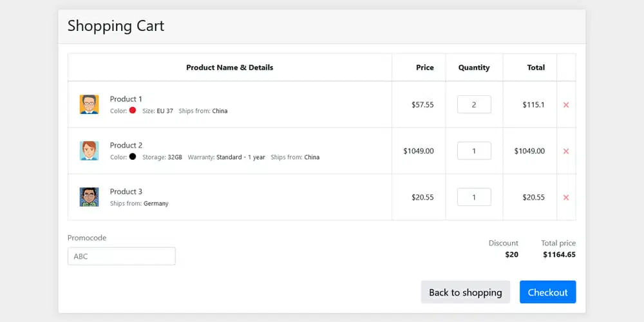644x322 pixels.
Task: Click the Discount label
Action: tap(504, 243)
